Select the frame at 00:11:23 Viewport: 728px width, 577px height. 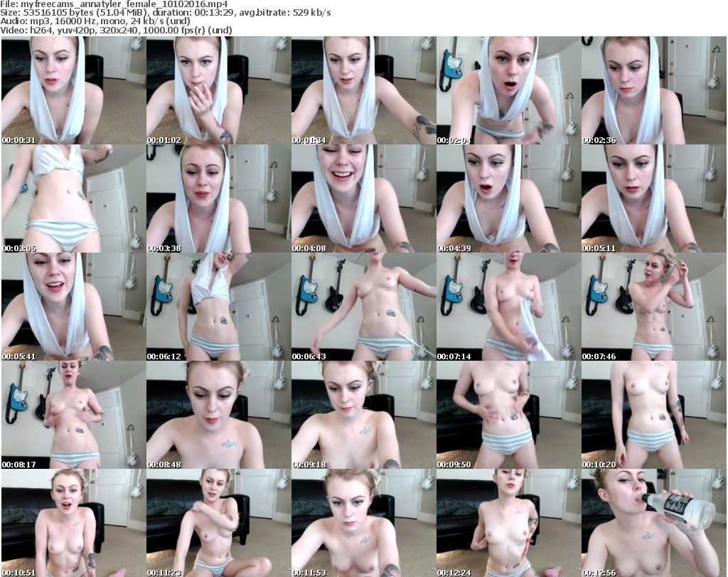point(218,523)
